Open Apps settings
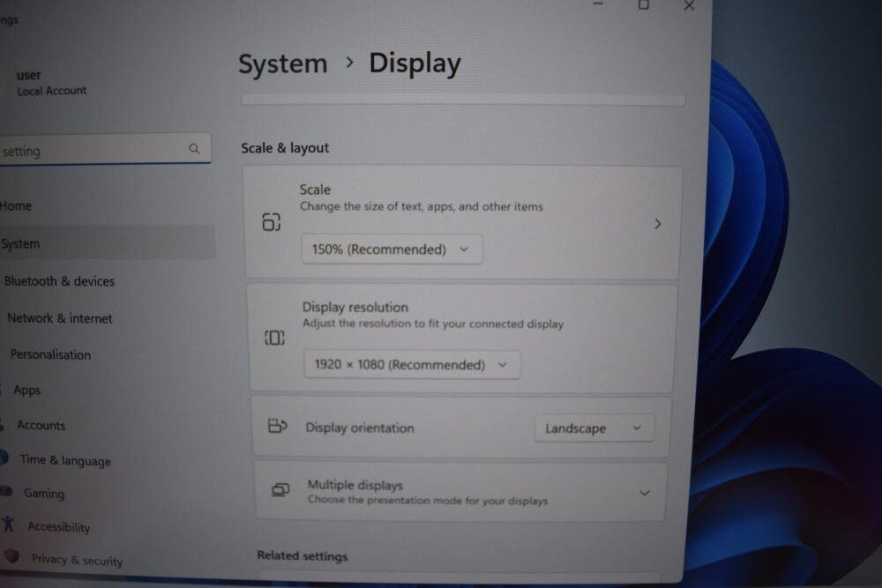Viewport: 882px width, 588px height. 27,391
